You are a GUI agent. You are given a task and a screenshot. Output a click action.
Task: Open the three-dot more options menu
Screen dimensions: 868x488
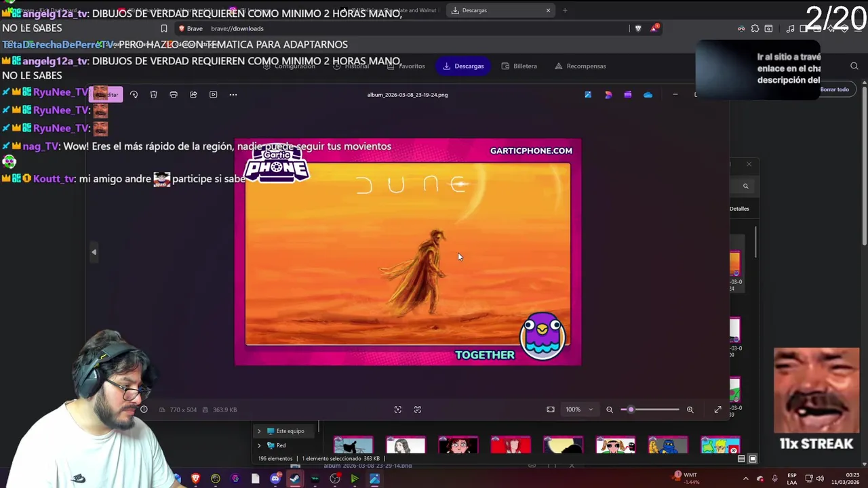click(233, 95)
